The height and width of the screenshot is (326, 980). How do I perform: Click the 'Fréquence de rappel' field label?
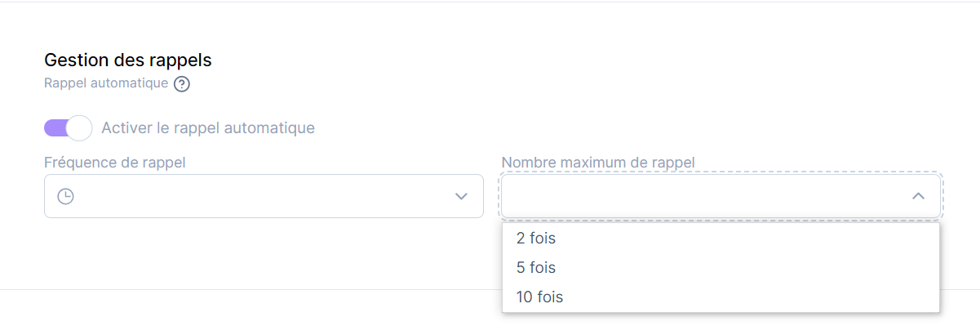click(115, 162)
